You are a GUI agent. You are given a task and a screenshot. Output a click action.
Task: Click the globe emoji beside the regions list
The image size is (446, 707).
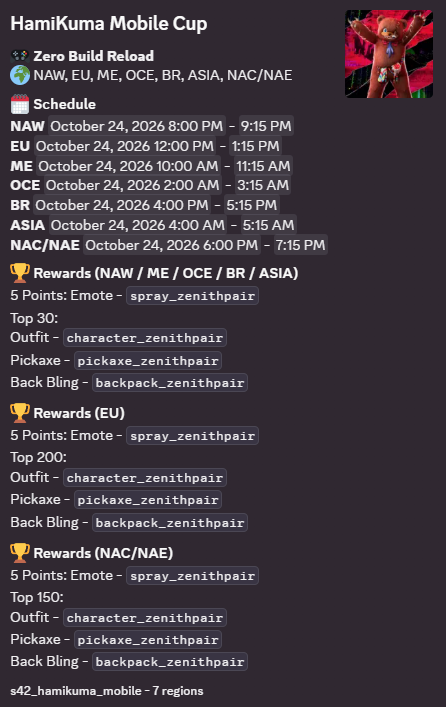[20, 75]
